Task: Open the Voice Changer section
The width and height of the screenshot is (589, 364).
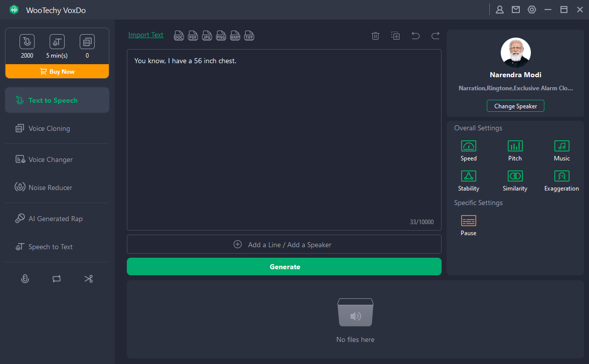Action: tap(50, 159)
